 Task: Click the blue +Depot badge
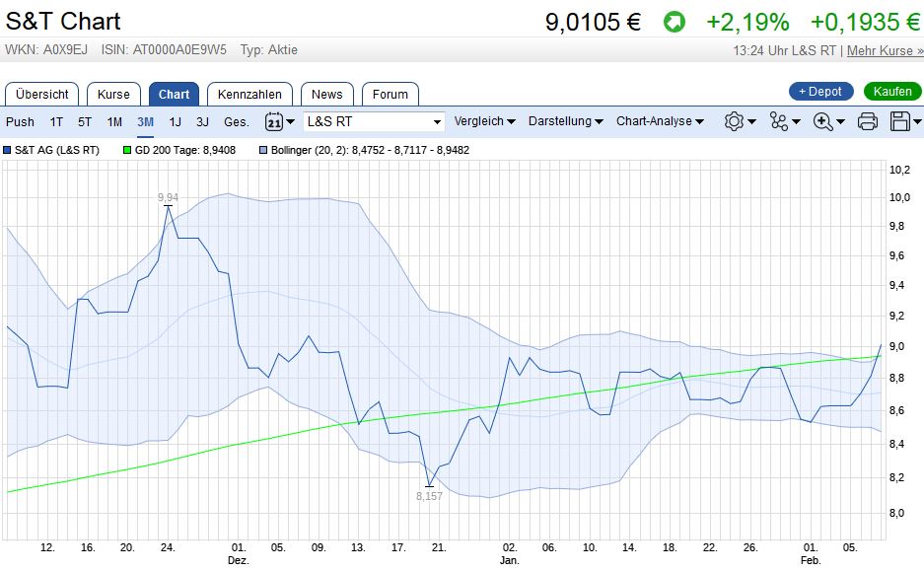[x=820, y=90]
